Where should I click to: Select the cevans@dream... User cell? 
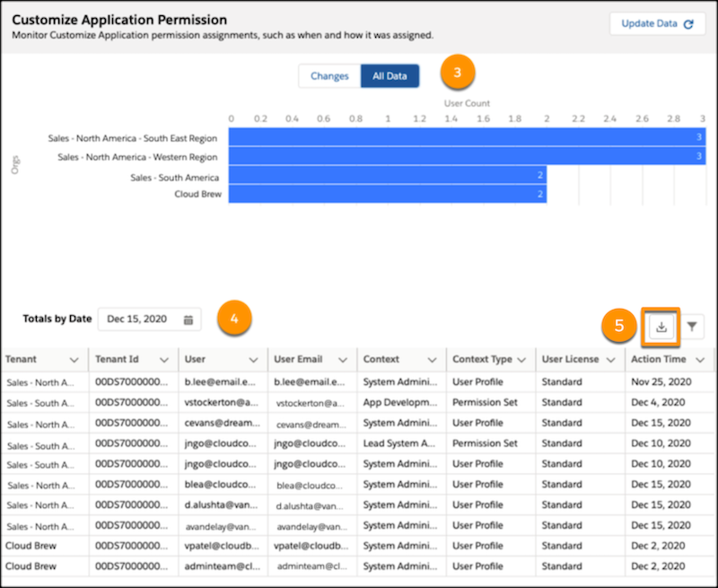coord(223,423)
